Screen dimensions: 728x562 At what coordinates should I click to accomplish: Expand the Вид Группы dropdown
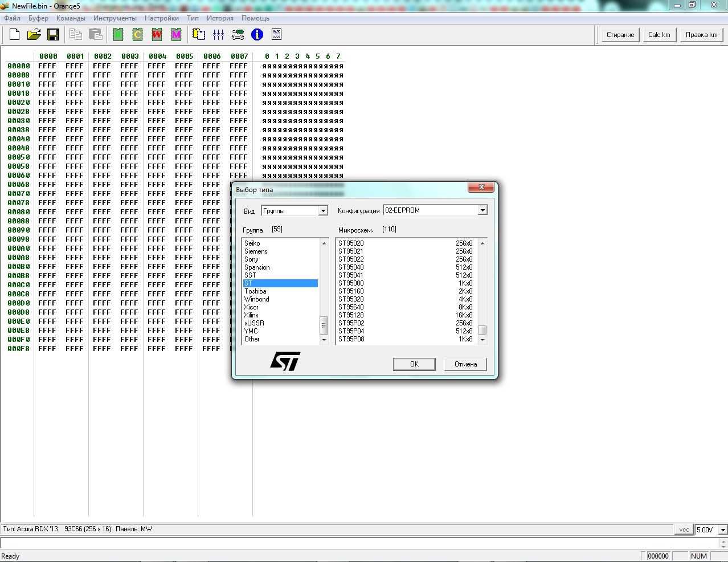click(323, 211)
